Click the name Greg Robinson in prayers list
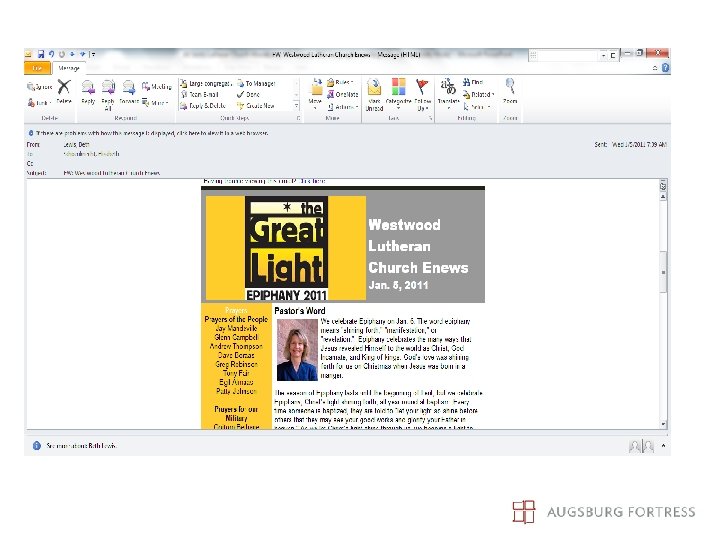The image size is (720, 540). [x=236, y=364]
